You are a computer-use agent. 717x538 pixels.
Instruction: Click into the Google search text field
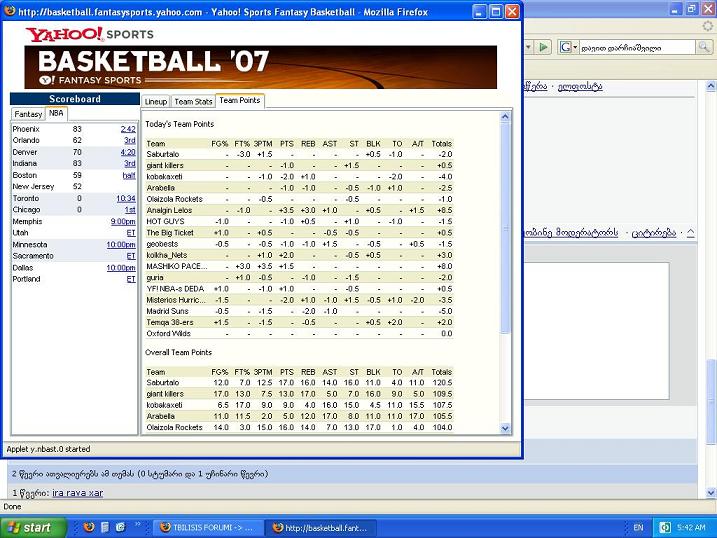[630, 47]
